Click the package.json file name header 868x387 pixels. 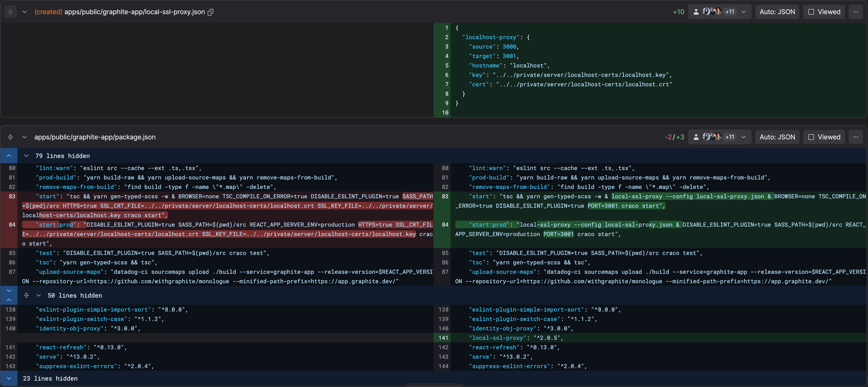[95, 137]
